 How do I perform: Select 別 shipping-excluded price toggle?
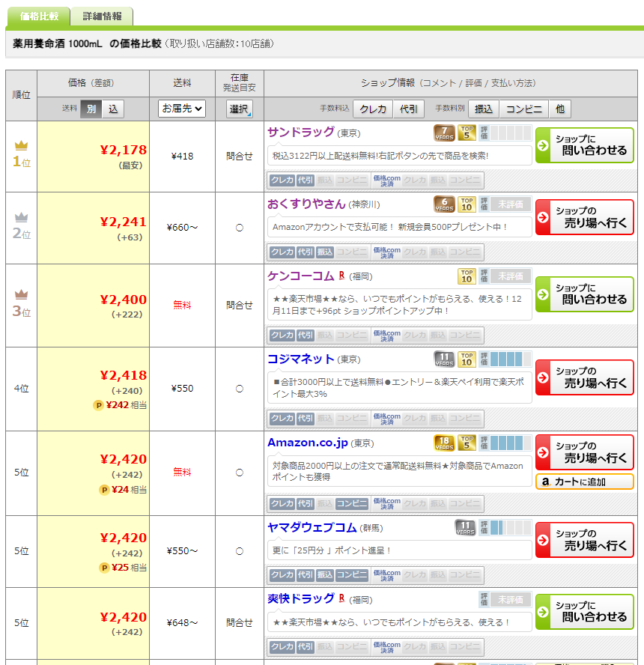pyautogui.click(x=91, y=109)
